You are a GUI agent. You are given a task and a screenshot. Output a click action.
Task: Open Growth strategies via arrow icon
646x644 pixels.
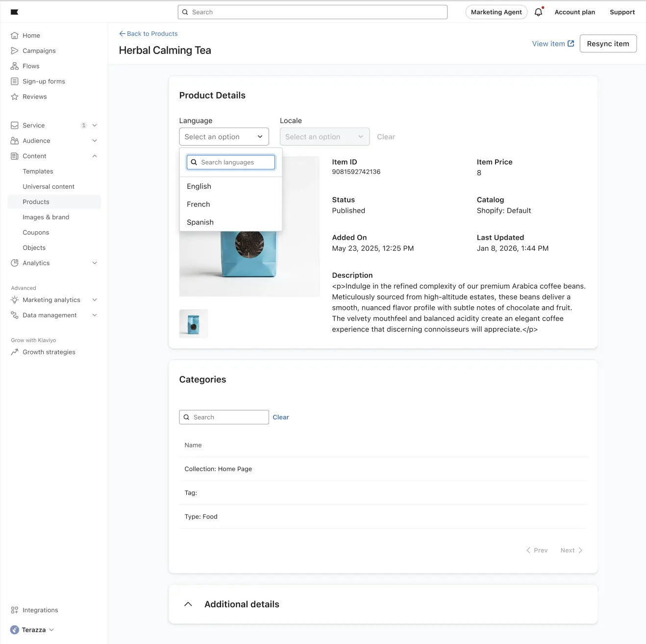click(x=15, y=352)
